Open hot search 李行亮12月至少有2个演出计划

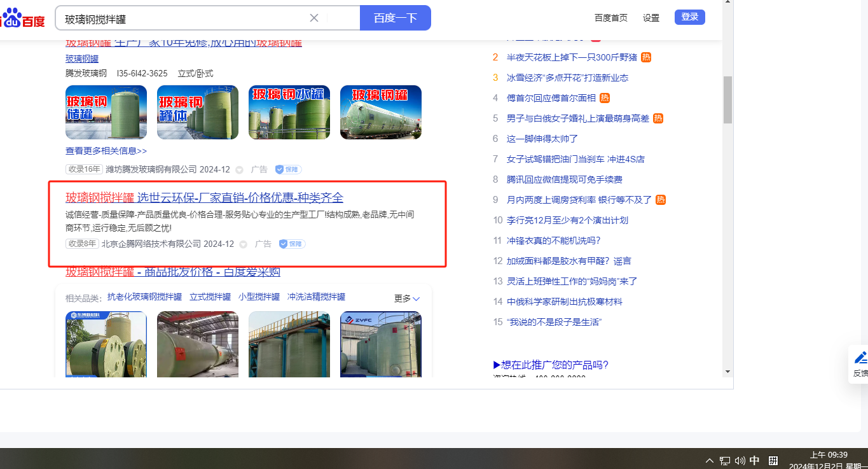coord(567,220)
